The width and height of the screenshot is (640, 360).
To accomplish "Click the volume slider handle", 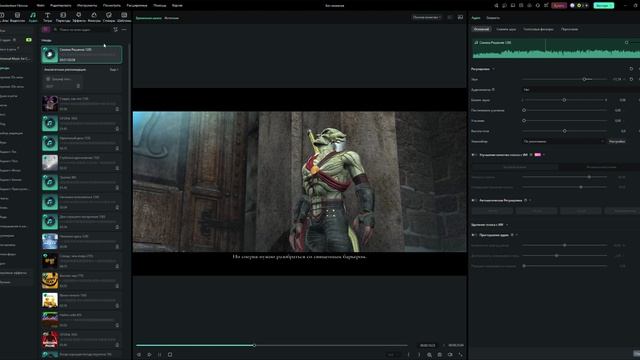I will (x=584, y=79).
